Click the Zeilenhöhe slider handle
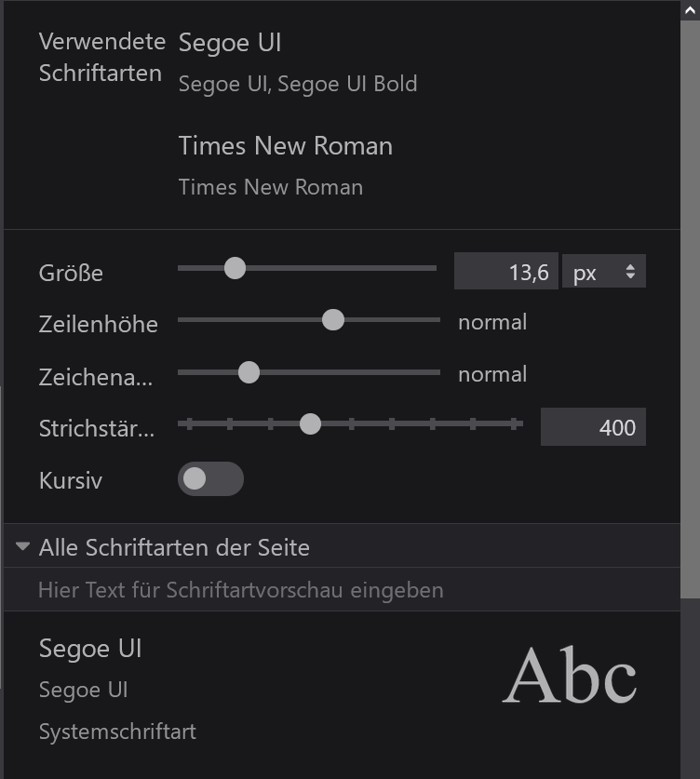The width and height of the screenshot is (700, 779). [x=332, y=320]
